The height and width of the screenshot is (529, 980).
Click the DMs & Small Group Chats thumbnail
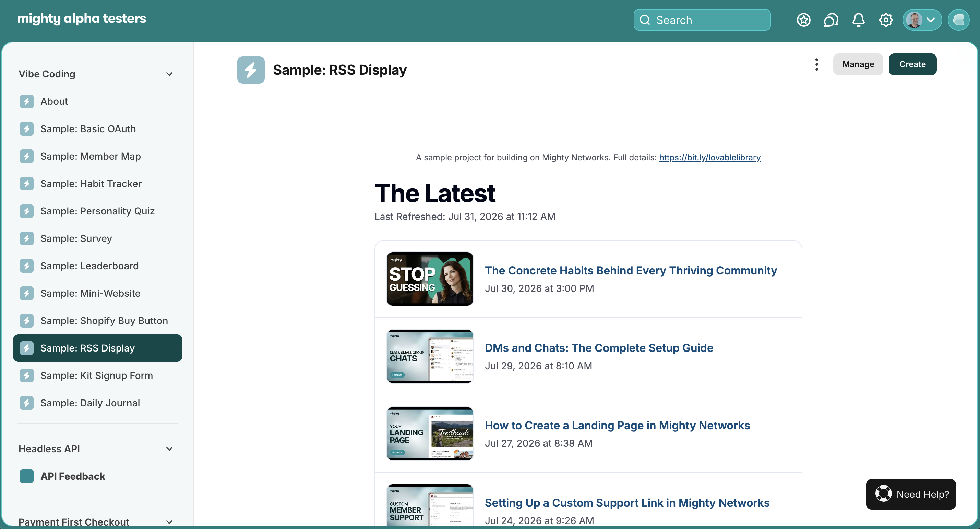pos(430,356)
